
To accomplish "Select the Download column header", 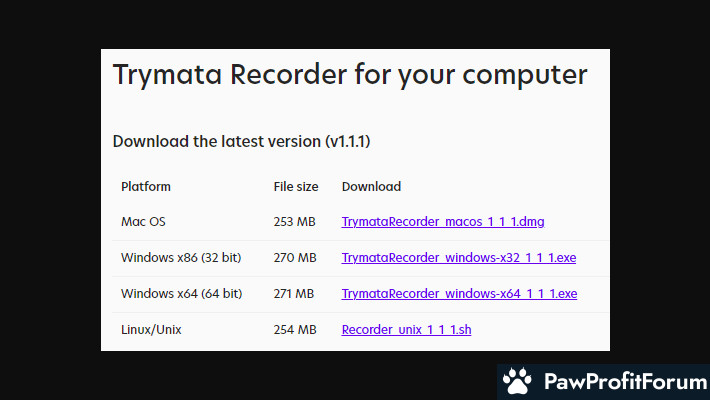I will pyautogui.click(x=371, y=186).
